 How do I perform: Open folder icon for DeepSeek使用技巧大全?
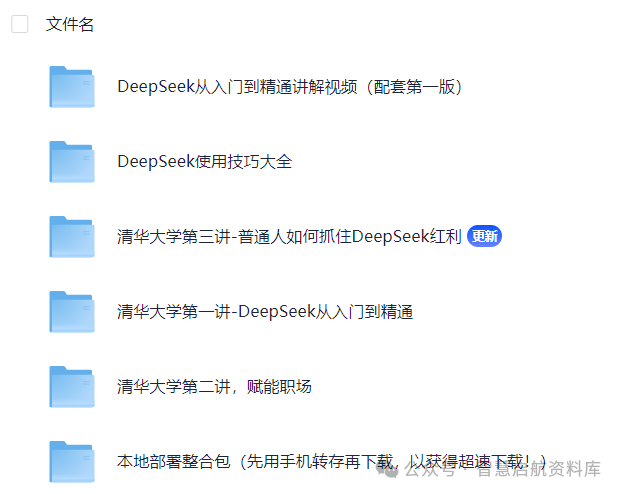[x=72, y=162]
